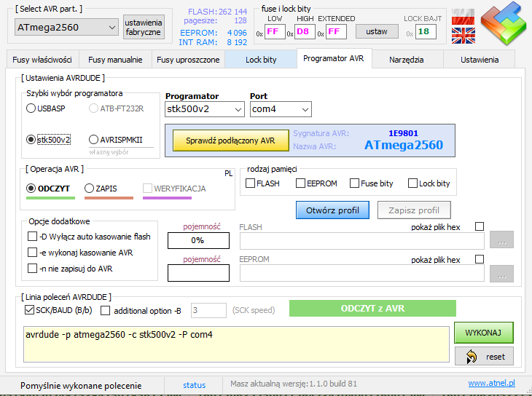Click the LOW fuse FF field

point(275,32)
